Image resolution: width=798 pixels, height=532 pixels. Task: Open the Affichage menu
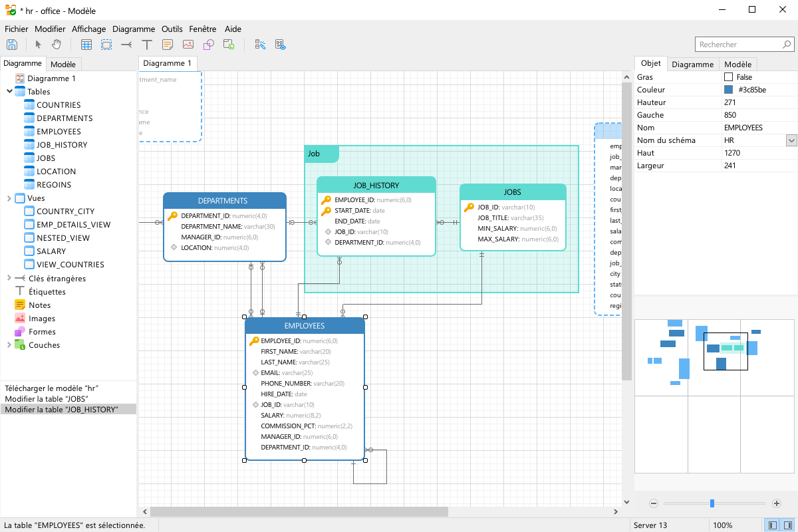tap(89, 29)
